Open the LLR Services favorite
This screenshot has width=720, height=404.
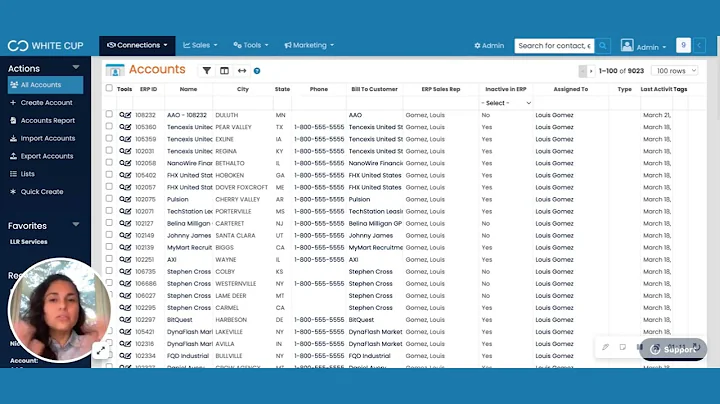[28, 242]
